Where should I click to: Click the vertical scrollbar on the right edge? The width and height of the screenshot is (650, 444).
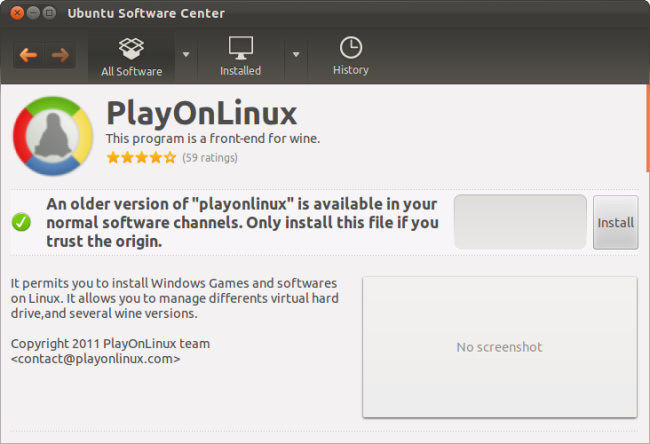click(x=646, y=140)
